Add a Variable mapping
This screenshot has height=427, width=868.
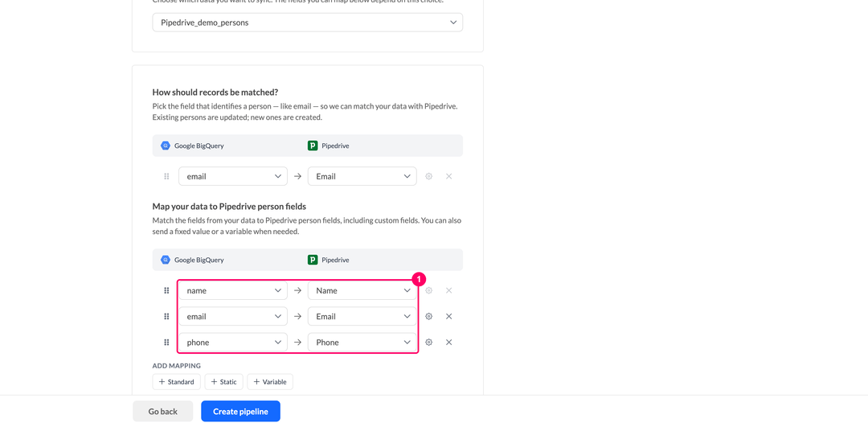point(270,382)
